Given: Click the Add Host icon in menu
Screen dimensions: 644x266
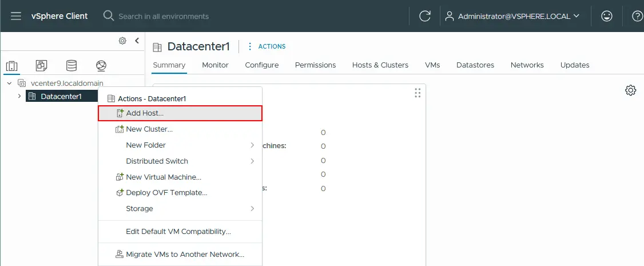Looking at the screenshot, I should click(x=120, y=113).
